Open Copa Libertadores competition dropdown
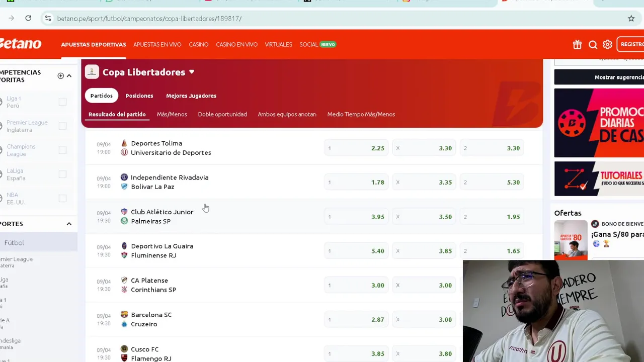Viewport: 644px width, 362px height. (x=191, y=72)
